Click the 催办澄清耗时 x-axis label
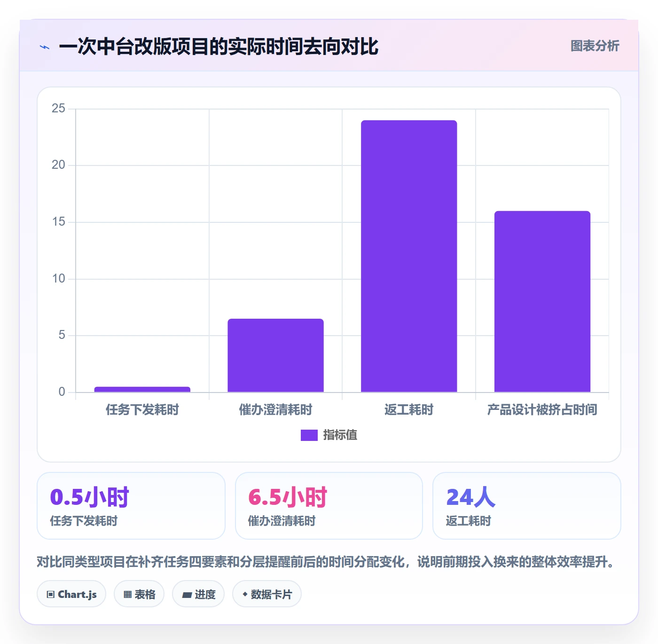This screenshot has width=658, height=644. tap(276, 410)
